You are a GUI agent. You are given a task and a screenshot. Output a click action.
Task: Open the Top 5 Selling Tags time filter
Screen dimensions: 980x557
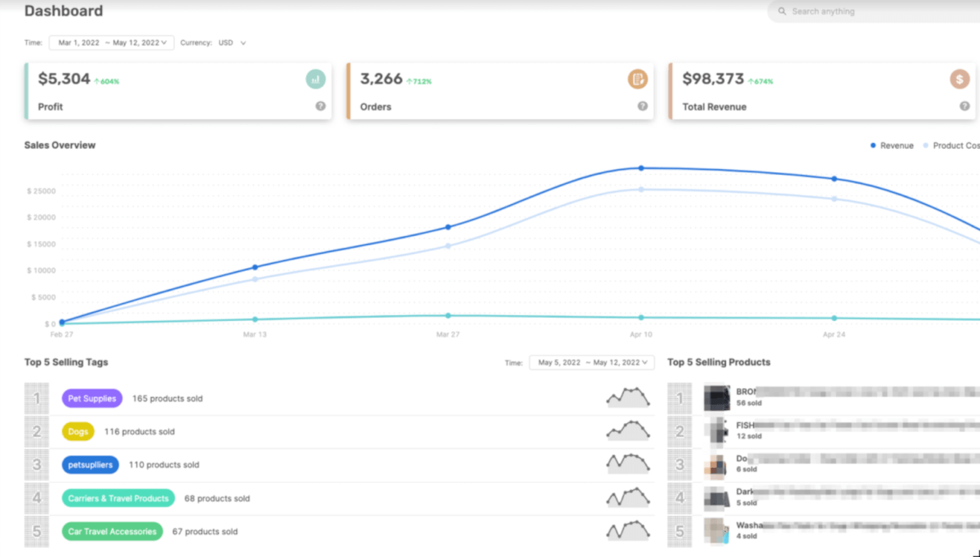[591, 362]
